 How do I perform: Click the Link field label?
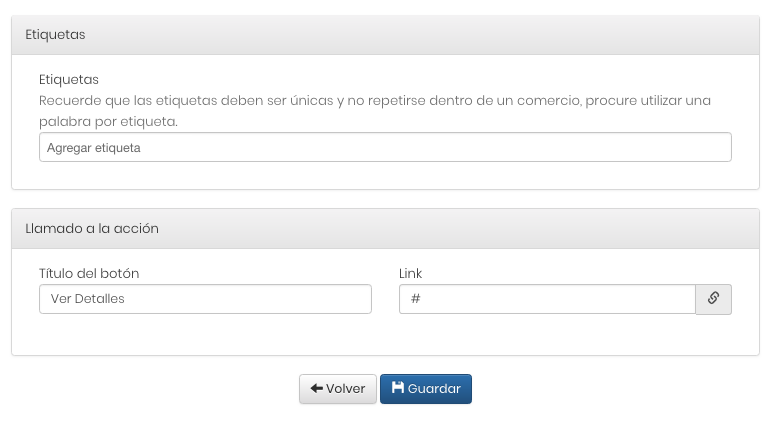pos(410,273)
